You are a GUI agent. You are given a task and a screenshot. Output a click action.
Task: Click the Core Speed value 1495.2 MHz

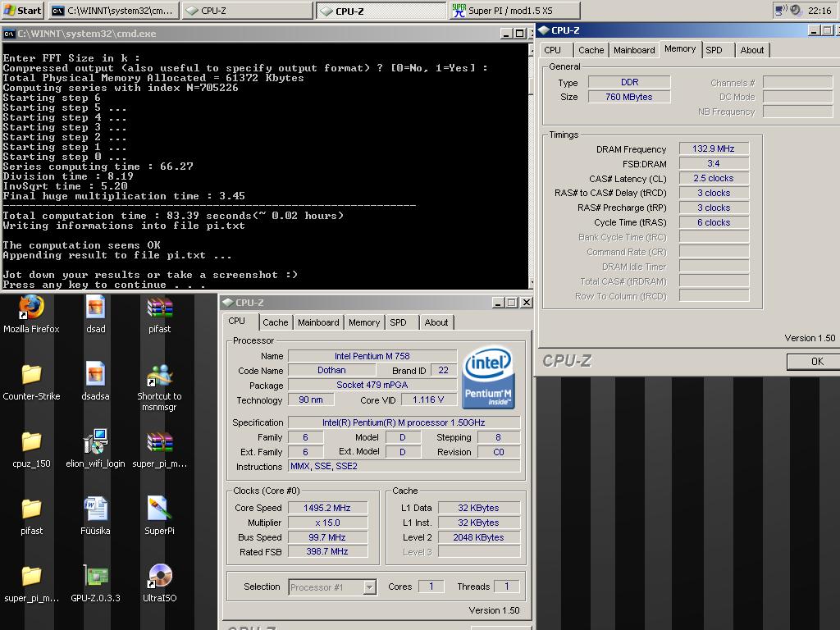(x=327, y=508)
